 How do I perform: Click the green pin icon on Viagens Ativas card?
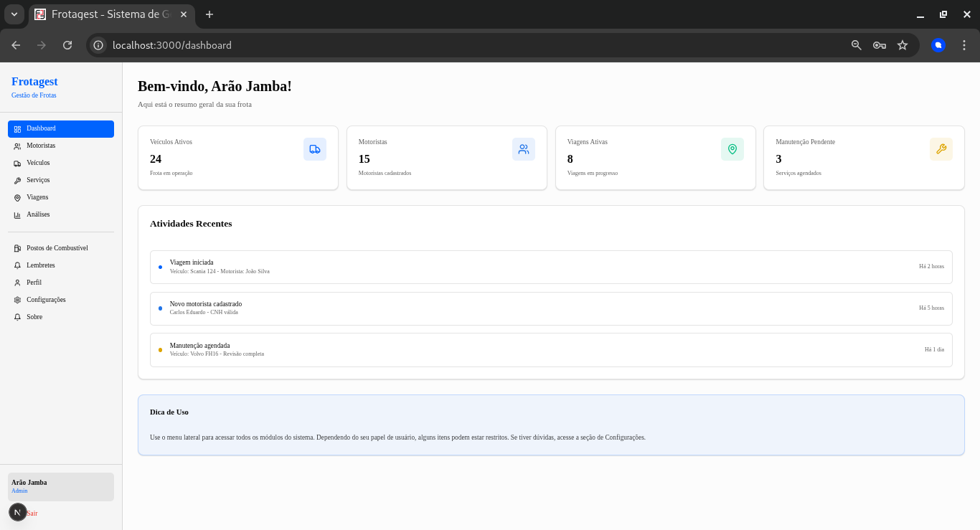(x=732, y=149)
